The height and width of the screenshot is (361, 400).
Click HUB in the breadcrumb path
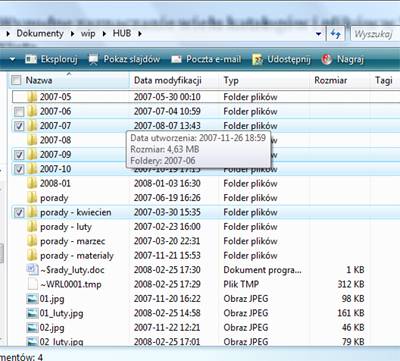[x=122, y=33]
